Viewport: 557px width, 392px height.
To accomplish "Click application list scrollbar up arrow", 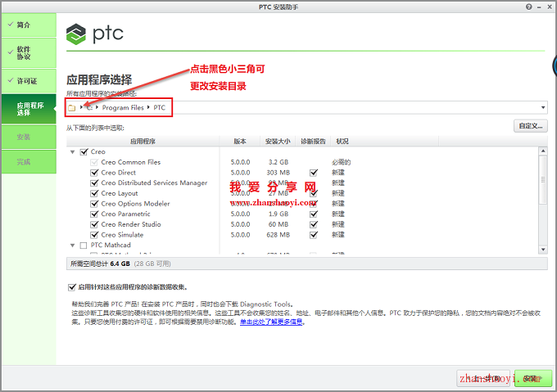I will 543,151.
